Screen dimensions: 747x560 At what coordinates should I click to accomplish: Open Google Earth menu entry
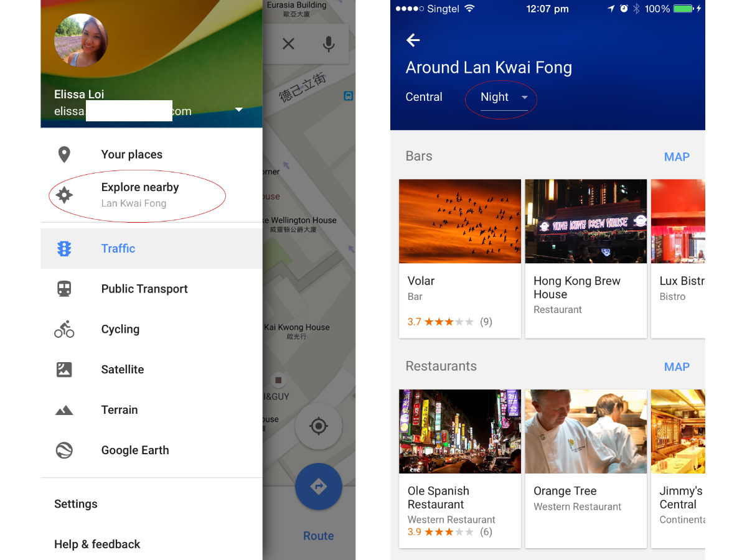point(151,450)
